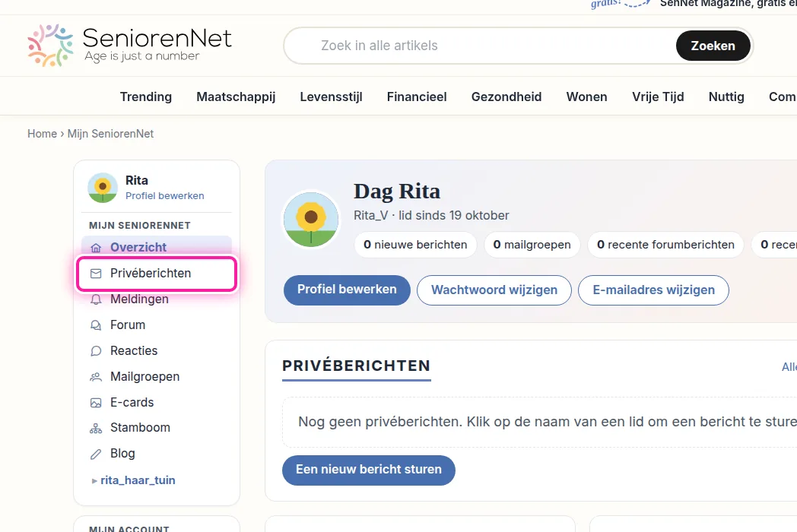Click the house icon beside Overzicht

point(96,248)
